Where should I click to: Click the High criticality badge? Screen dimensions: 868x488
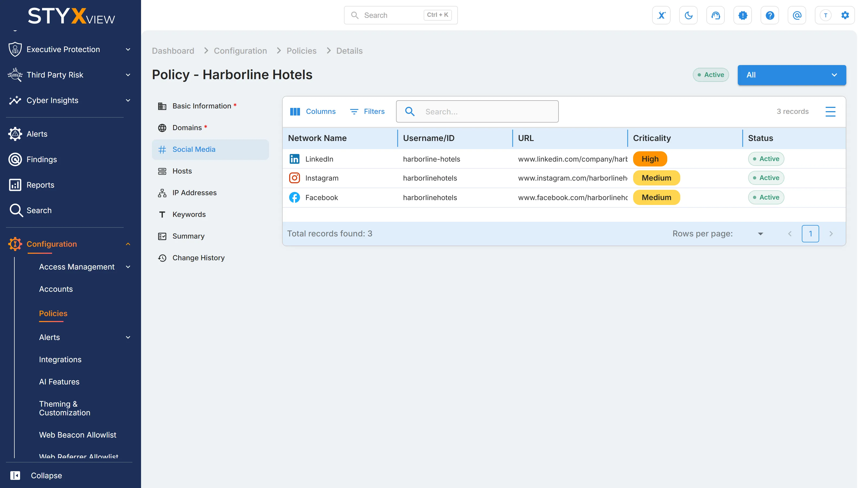coord(650,159)
